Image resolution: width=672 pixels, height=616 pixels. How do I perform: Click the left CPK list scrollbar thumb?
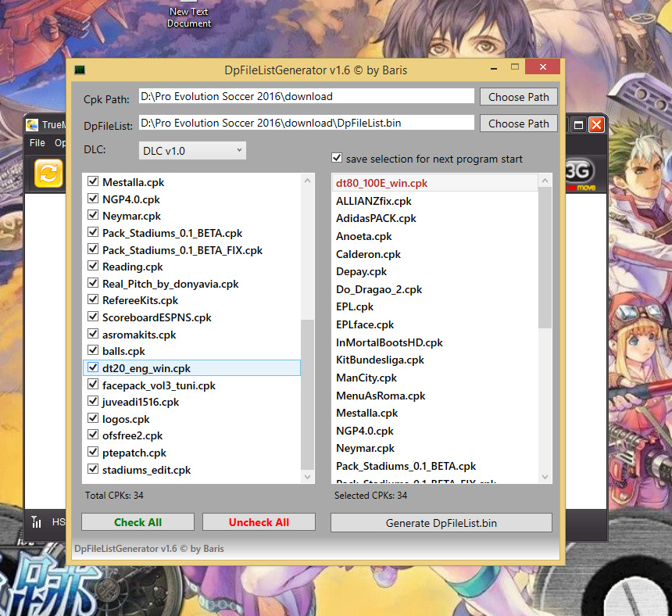(307, 394)
